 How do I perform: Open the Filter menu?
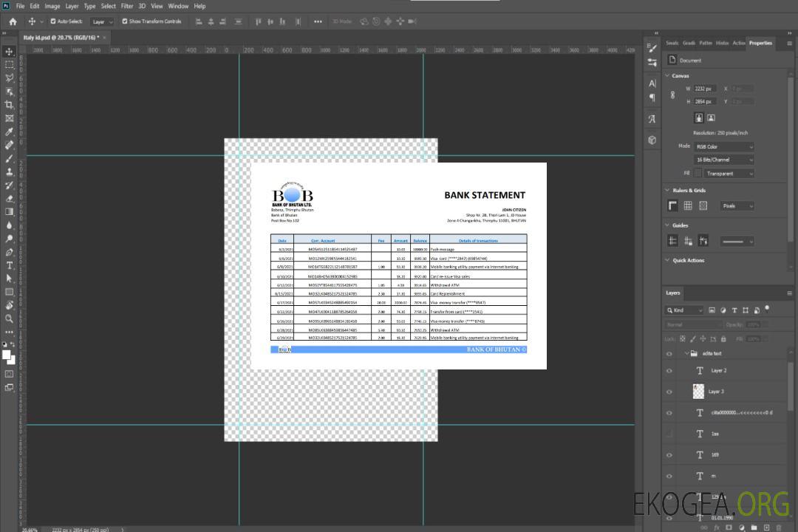click(x=127, y=6)
